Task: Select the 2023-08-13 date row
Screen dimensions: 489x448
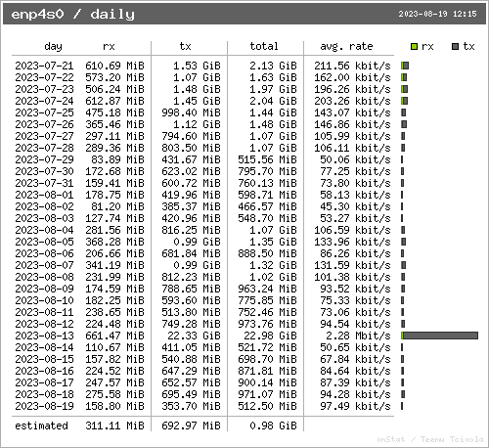Action: click(x=202, y=336)
